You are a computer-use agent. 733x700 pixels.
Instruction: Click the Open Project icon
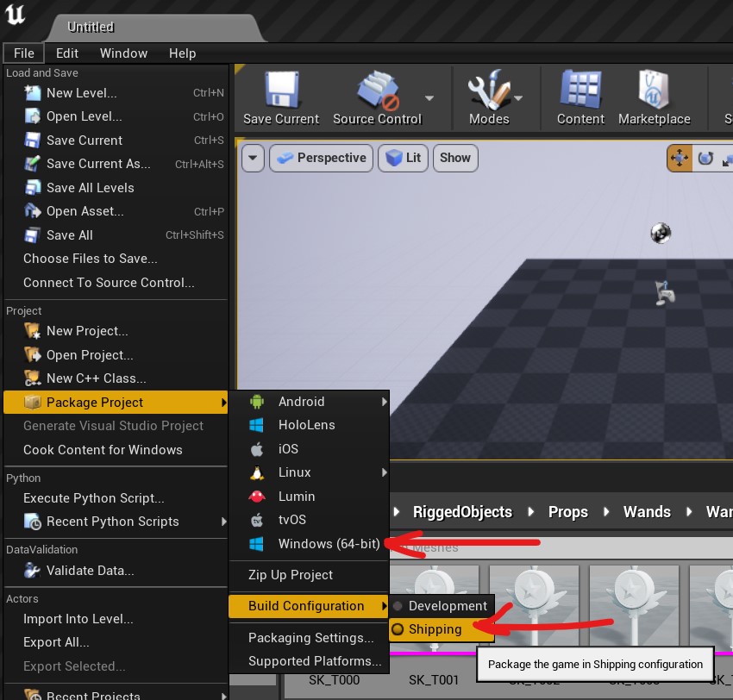tap(32, 354)
